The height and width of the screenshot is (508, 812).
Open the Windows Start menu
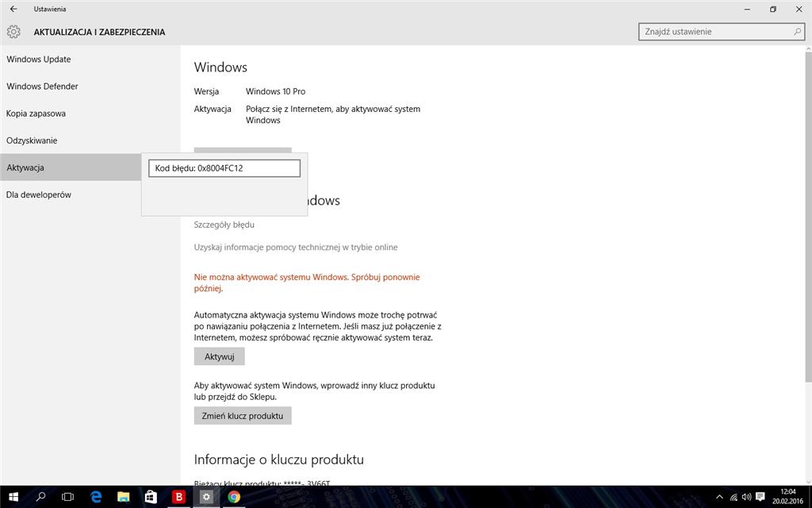point(13,497)
